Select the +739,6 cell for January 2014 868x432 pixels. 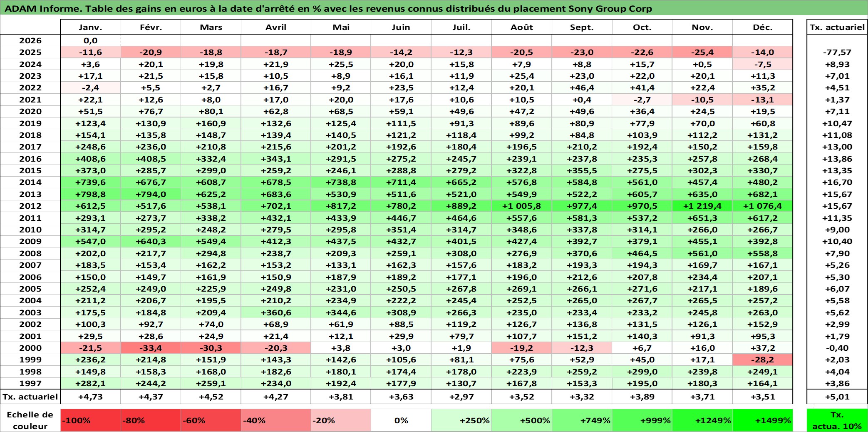click(91, 182)
